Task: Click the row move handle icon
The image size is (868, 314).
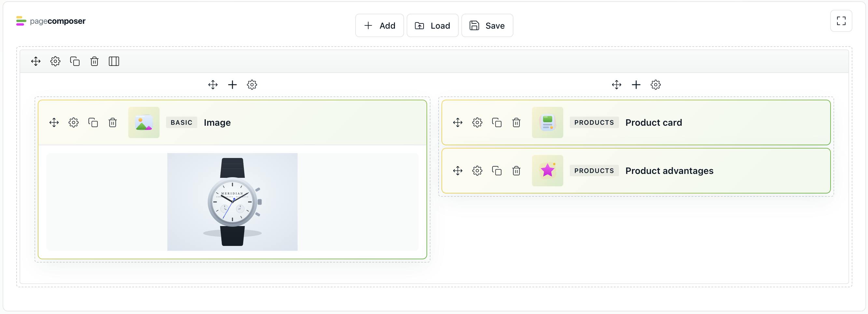Action: coord(36,61)
